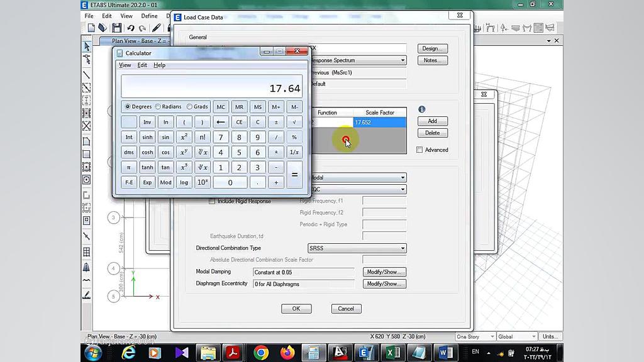Click the equals key on calculator
This screenshot has height=362, width=644.
[294, 175]
